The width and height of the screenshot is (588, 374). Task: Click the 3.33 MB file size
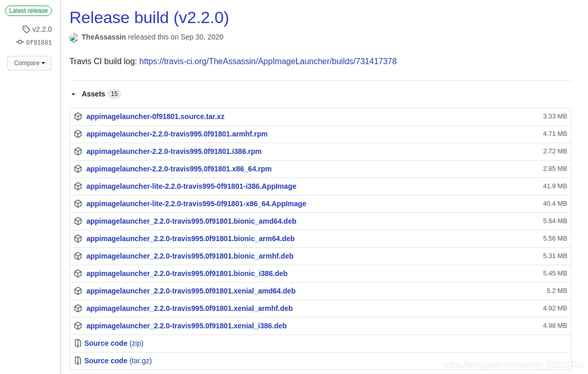click(555, 116)
